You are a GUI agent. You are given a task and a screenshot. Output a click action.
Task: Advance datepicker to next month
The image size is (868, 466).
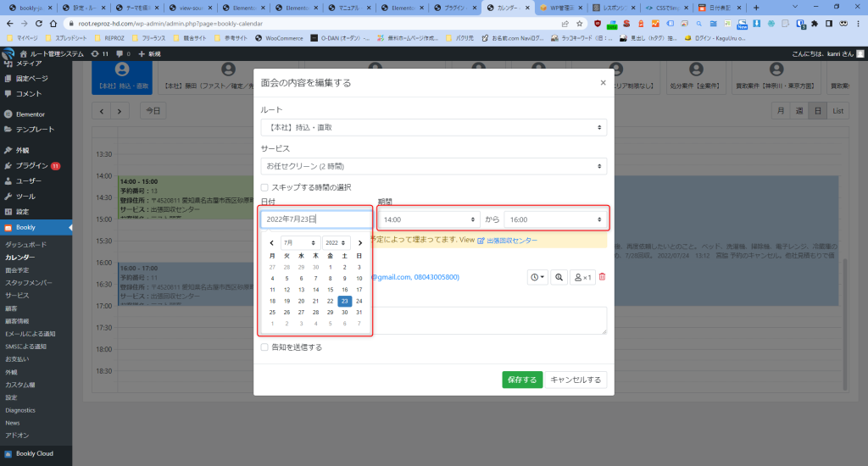360,242
